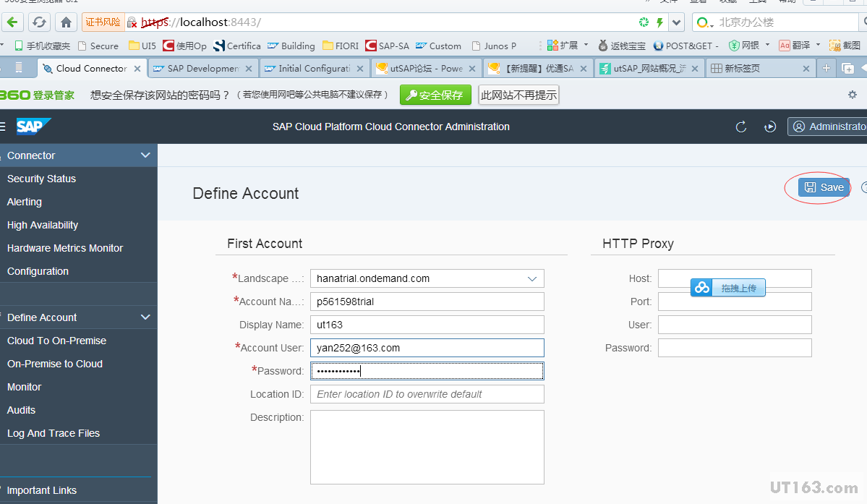Click the 截图 screenshot tool

point(845,46)
